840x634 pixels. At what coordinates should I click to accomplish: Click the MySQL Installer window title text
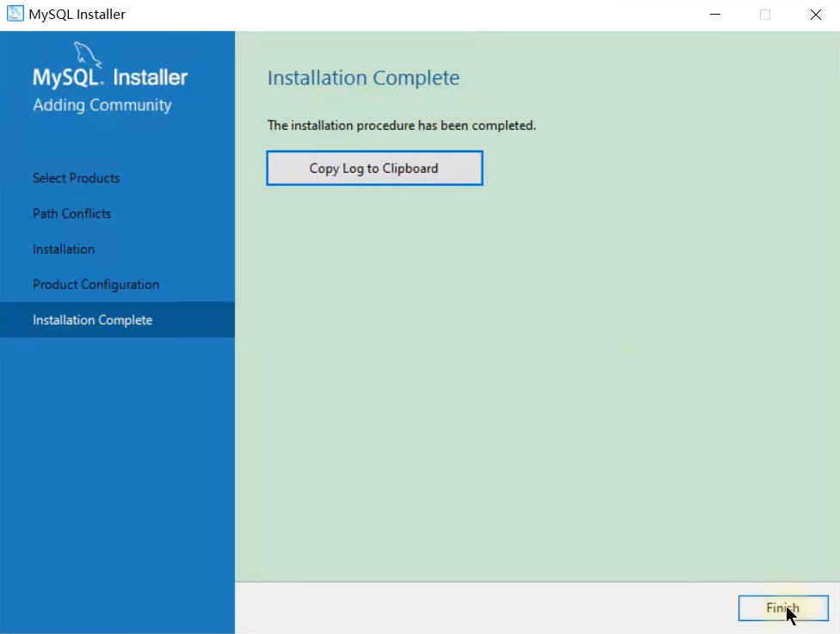point(77,15)
